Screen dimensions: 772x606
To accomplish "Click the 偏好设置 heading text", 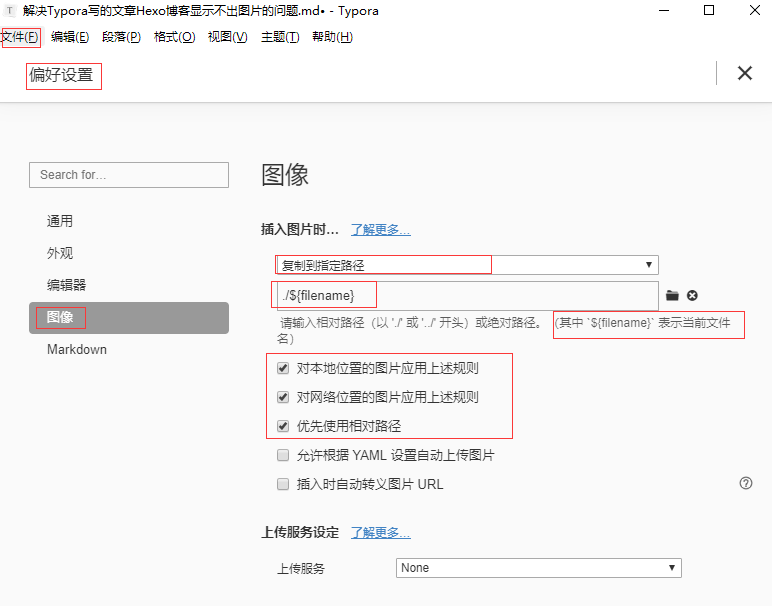I will pos(61,75).
